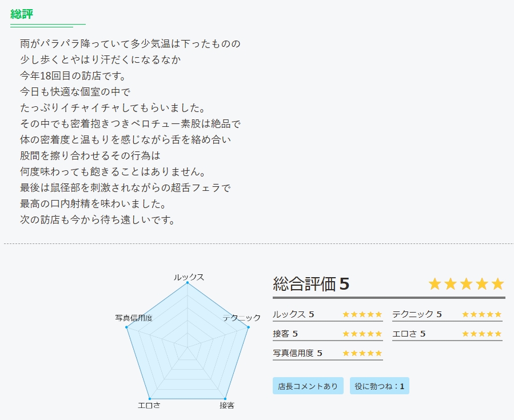Click the テクニック row star rating
The height and width of the screenshot is (420, 514).
click(482, 314)
